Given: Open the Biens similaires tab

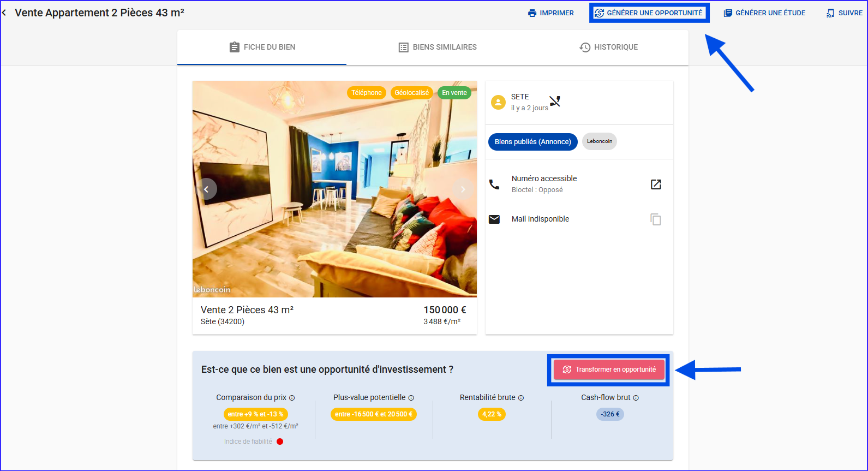Looking at the screenshot, I should (438, 47).
